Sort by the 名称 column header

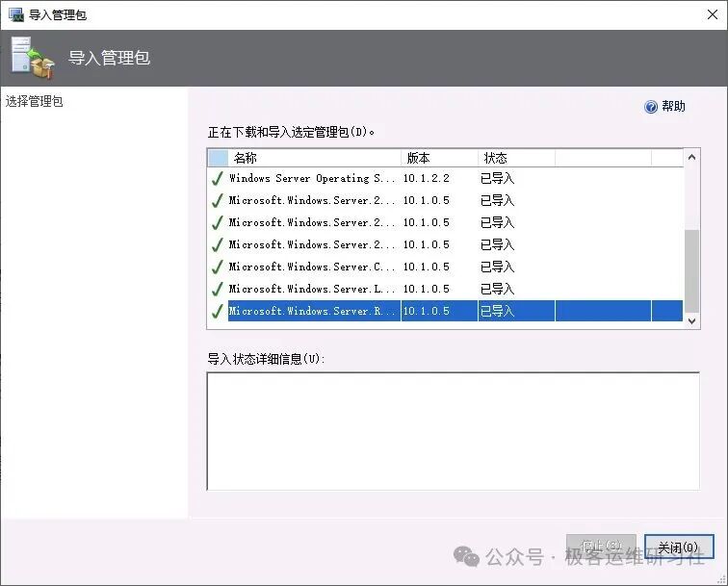pos(314,158)
